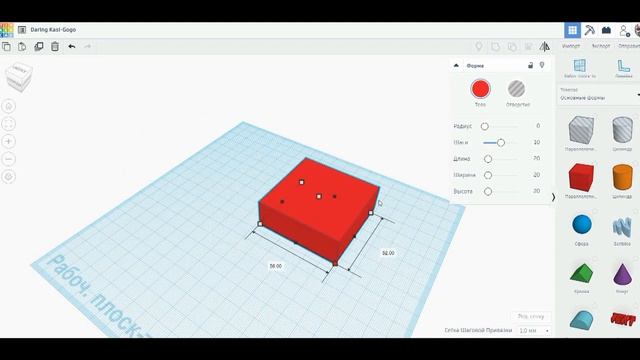
Task: Open the snap grid 1.0 mm dropdown
Action: [x=534, y=330]
